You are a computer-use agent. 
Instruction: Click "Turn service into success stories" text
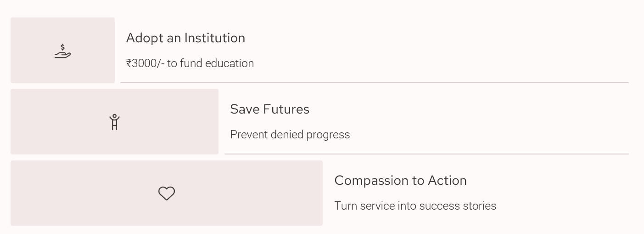tap(415, 205)
